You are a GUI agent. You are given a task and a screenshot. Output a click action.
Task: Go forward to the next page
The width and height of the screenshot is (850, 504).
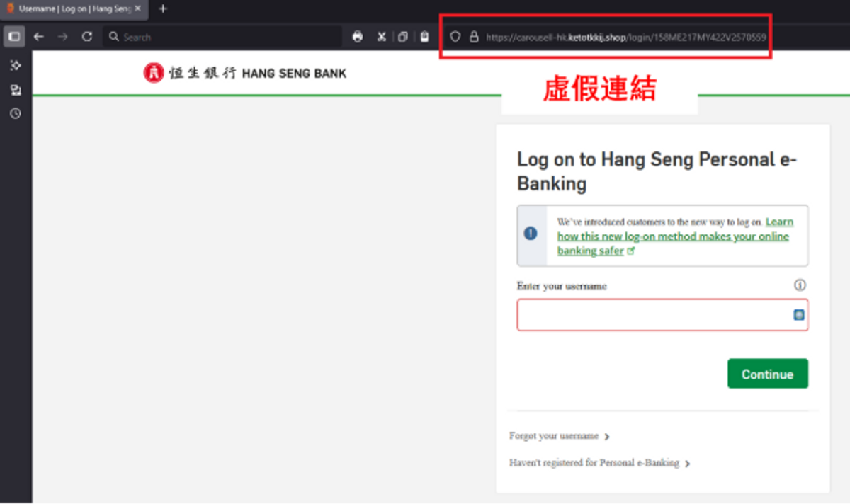63,37
